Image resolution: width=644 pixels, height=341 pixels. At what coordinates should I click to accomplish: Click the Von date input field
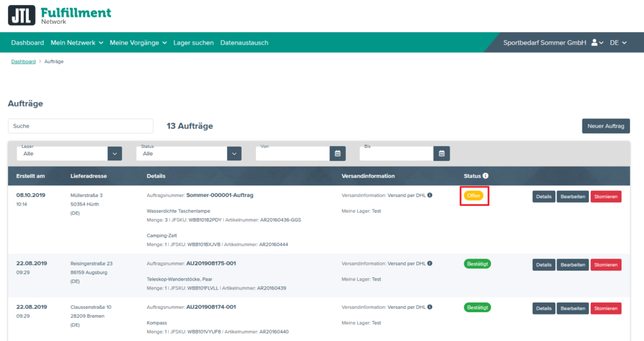tap(293, 154)
